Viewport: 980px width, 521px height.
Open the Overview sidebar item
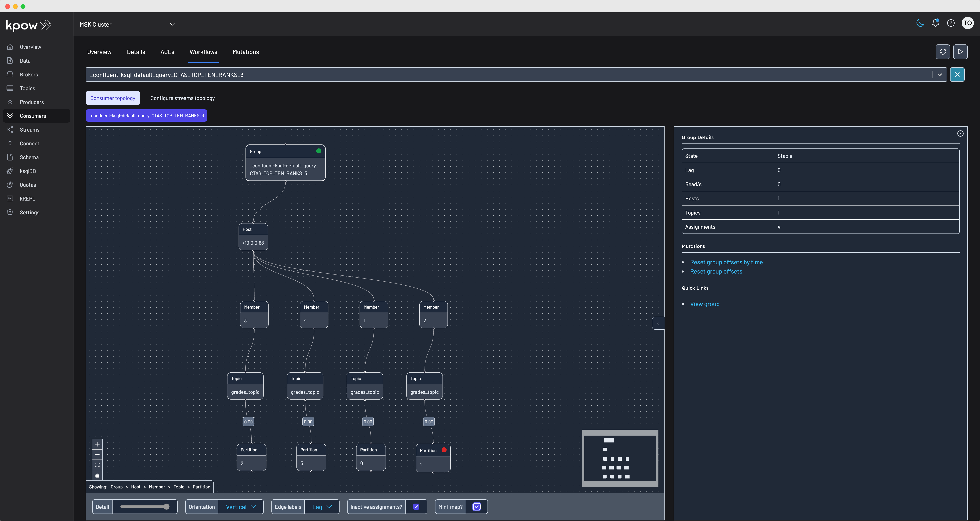pyautogui.click(x=37, y=47)
